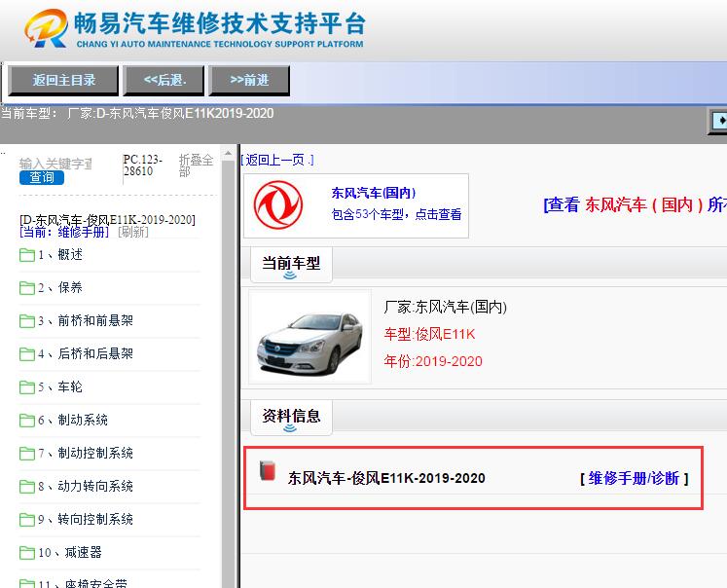Click folder icon beside 10、减速器
Image resolution: width=727 pixels, height=588 pixels.
pos(27,553)
